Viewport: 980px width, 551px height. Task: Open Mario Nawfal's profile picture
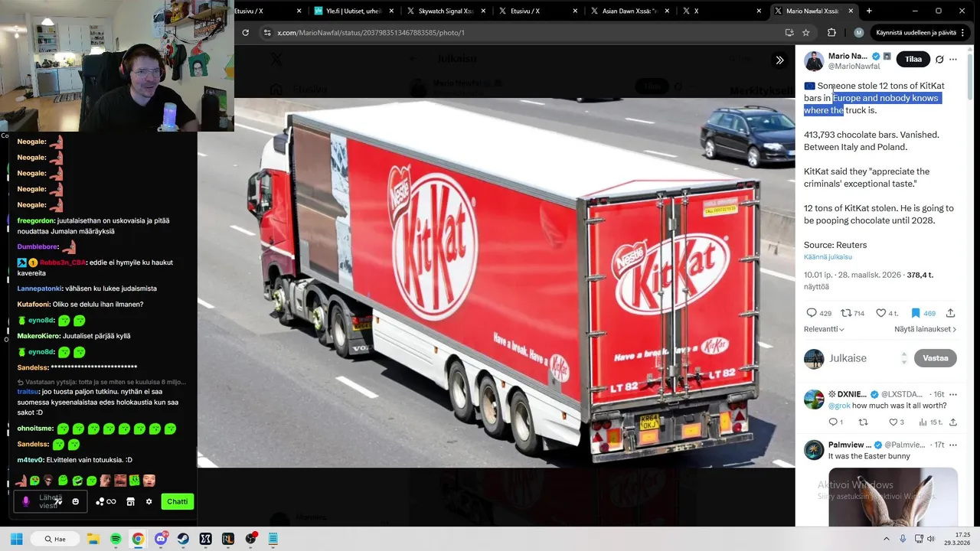[814, 61]
